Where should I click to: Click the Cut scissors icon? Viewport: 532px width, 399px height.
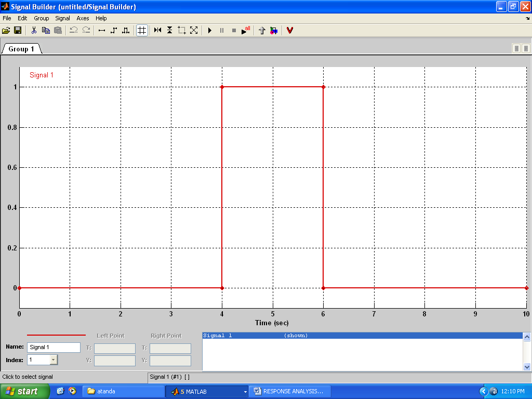pos(34,31)
